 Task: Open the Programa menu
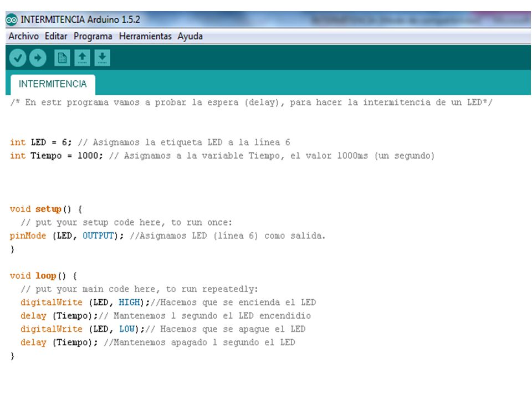point(93,37)
